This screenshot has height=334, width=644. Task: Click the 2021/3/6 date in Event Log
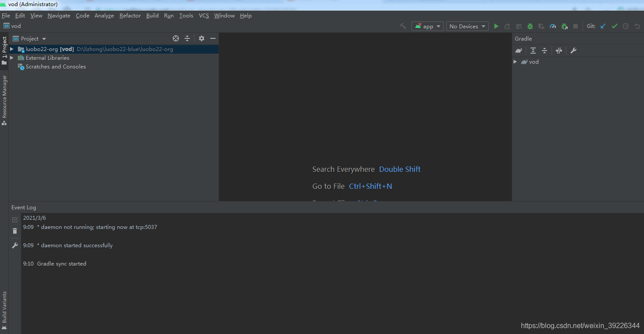pos(34,218)
